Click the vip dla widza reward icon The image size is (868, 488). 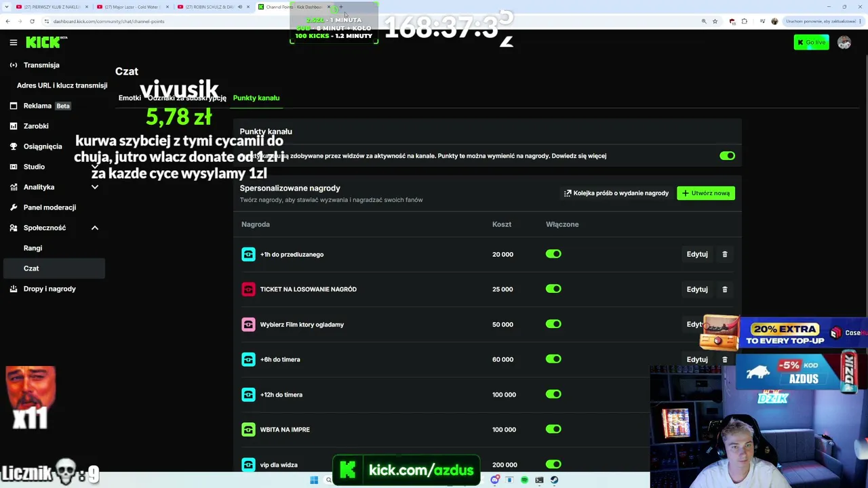[x=248, y=465]
